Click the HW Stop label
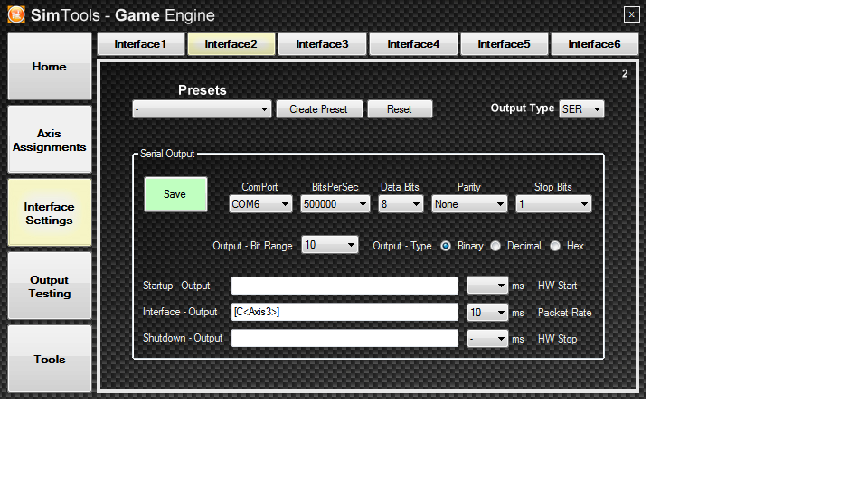Image resolution: width=868 pixels, height=488 pixels. pos(558,339)
